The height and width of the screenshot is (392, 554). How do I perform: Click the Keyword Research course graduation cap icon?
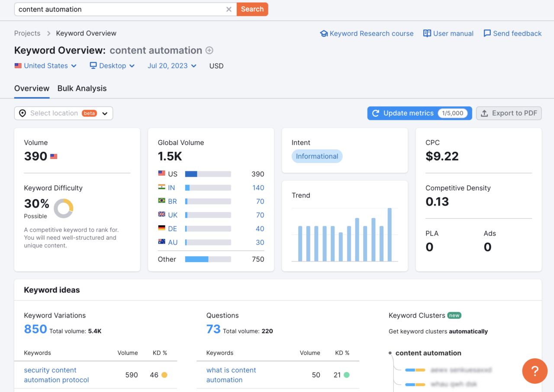pyautogui.click(x=324, y=33)
